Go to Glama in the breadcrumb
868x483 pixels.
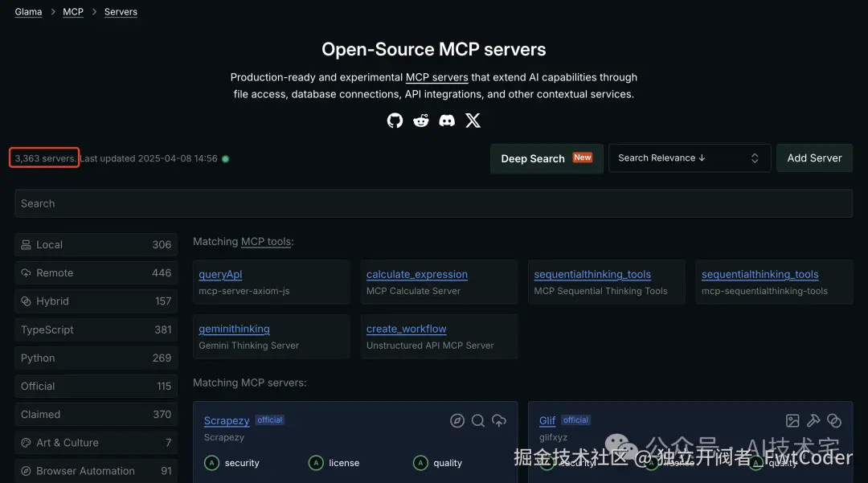click(x=28, y=11)
